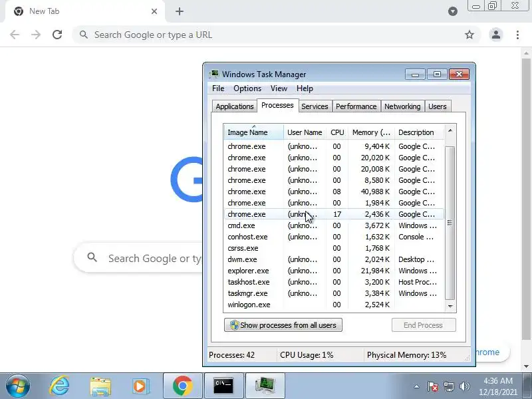The height and width of the screenshot is (399, 532).
Task: Close the New Tab tab
Action: pyautogui.click(x=154, y=11)
